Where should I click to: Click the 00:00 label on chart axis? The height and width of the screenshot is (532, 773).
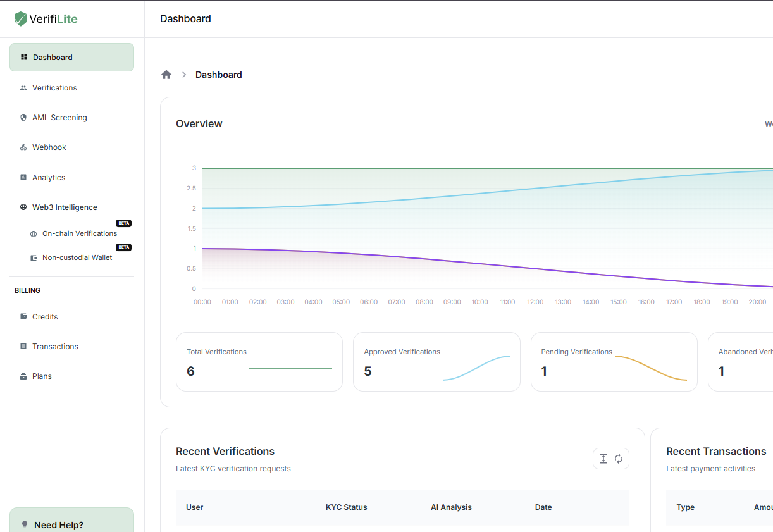click(x=202, y=302)
